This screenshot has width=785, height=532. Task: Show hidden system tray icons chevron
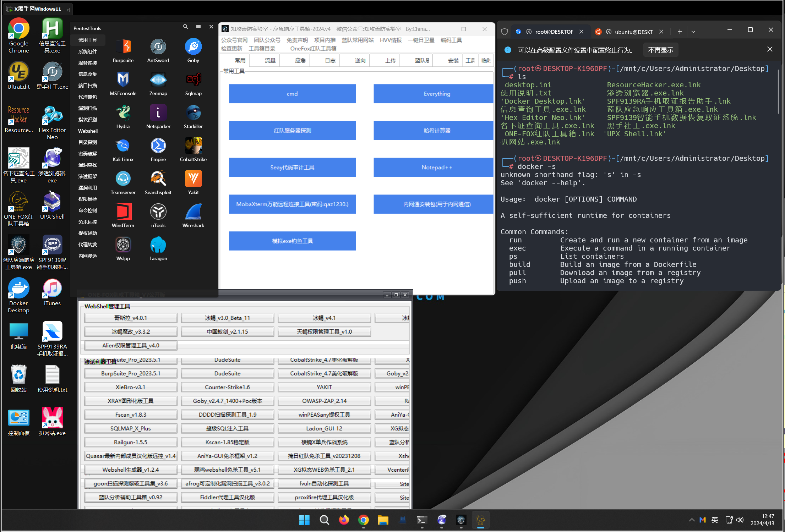[692, 520]
